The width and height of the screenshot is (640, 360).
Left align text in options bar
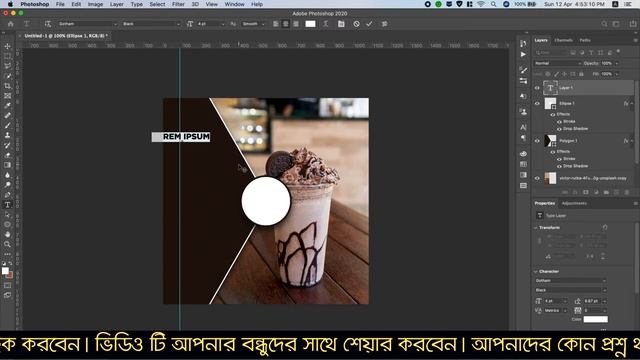(276, 24)
